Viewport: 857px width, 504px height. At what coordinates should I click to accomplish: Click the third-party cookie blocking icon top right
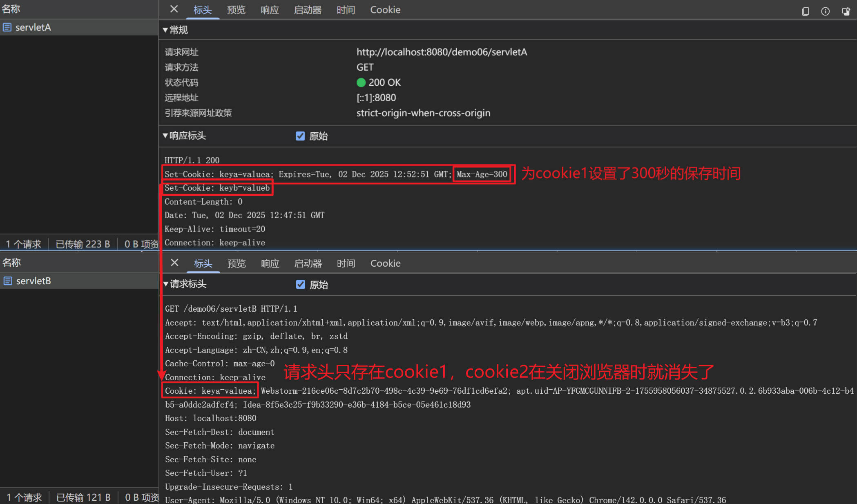pos(846,11)
